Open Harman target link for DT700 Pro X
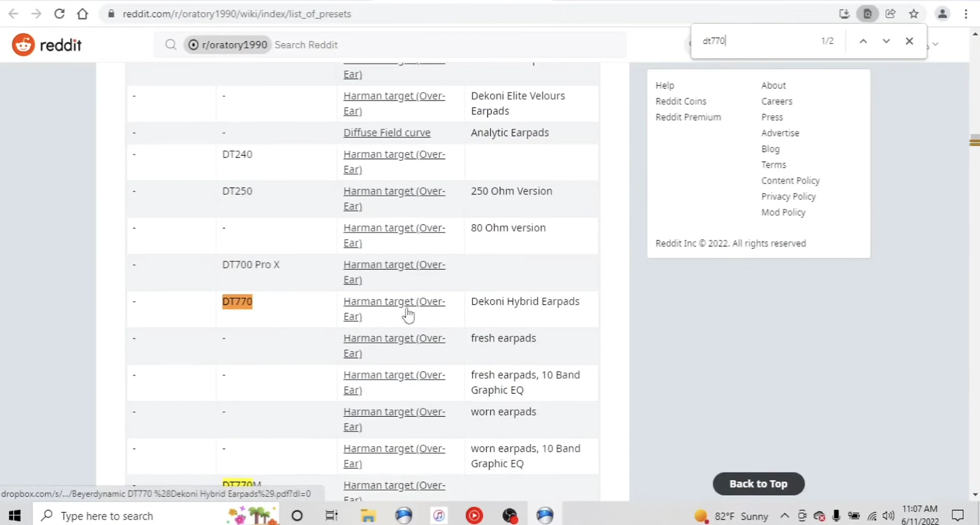Image resolution: width=980 pixels, height=525 pixels. 394,272
